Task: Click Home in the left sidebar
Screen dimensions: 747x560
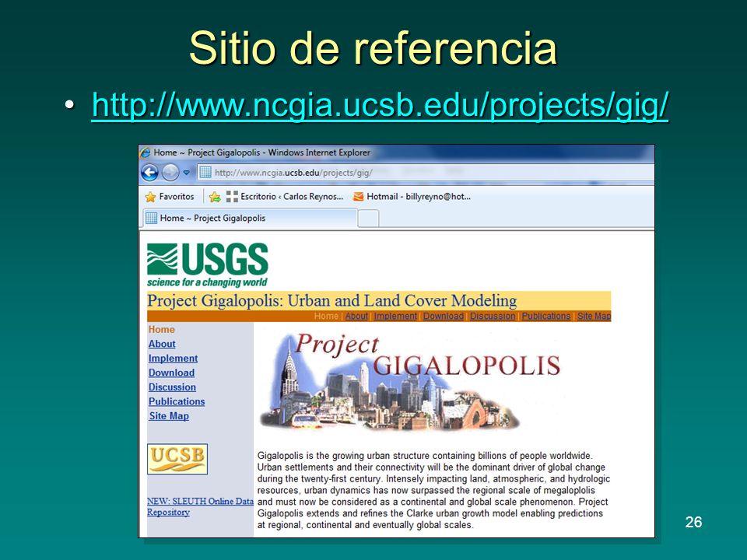Action: (x=162, y=330)
